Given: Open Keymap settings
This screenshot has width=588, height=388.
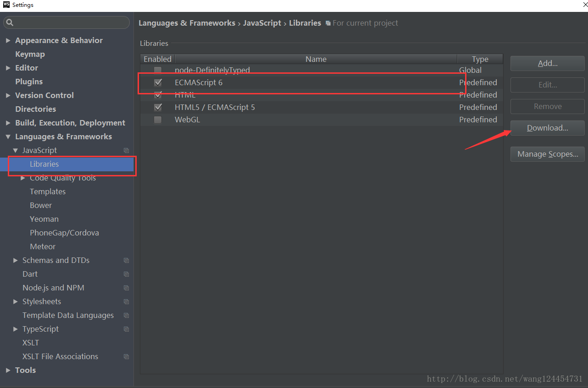Looking at the screenshot, I should (x=30, y=54).
